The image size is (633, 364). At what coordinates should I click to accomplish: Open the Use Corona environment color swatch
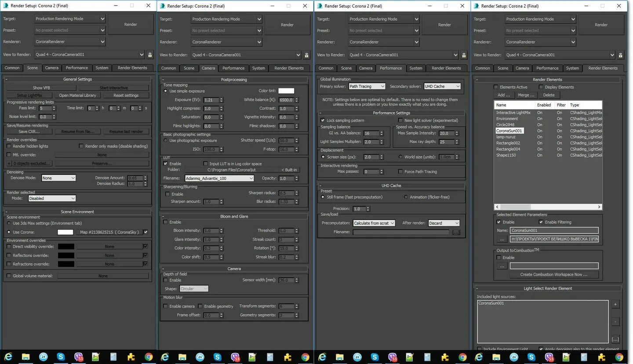pos(65,232)
